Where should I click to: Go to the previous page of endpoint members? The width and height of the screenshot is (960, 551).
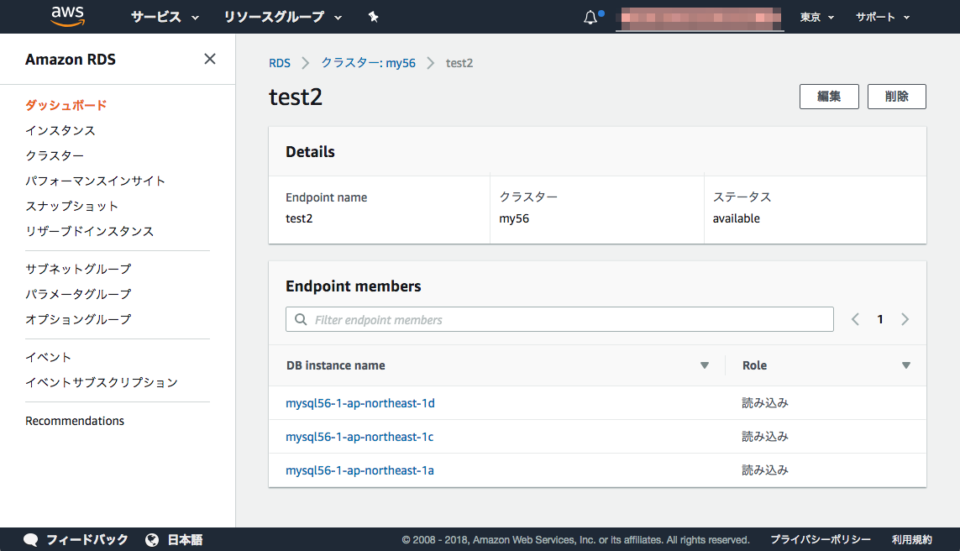pos(855,319)
